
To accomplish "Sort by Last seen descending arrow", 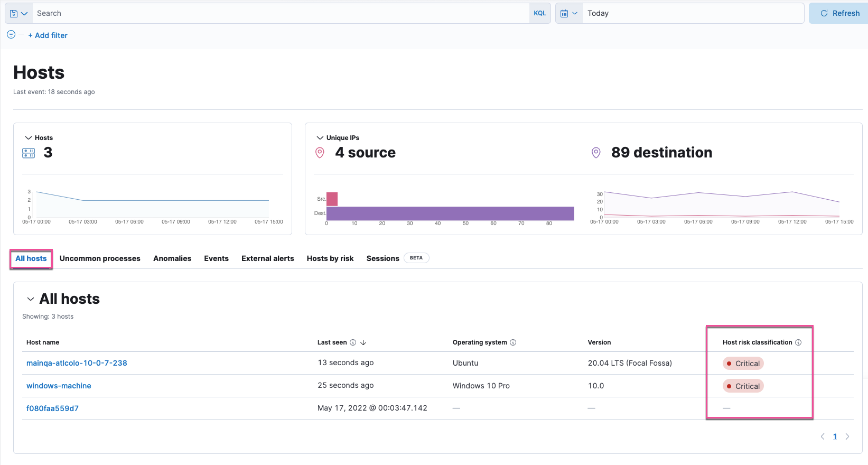I will 363,342.
